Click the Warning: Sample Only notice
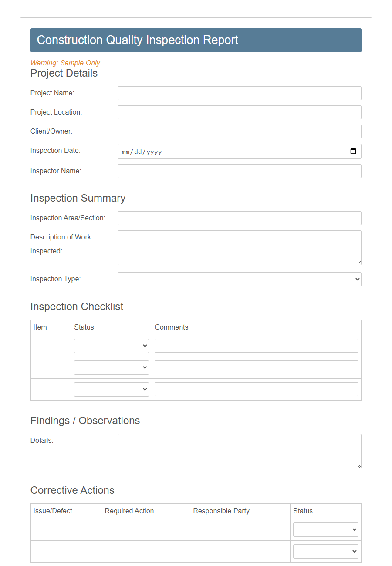 tap(65, 63)
